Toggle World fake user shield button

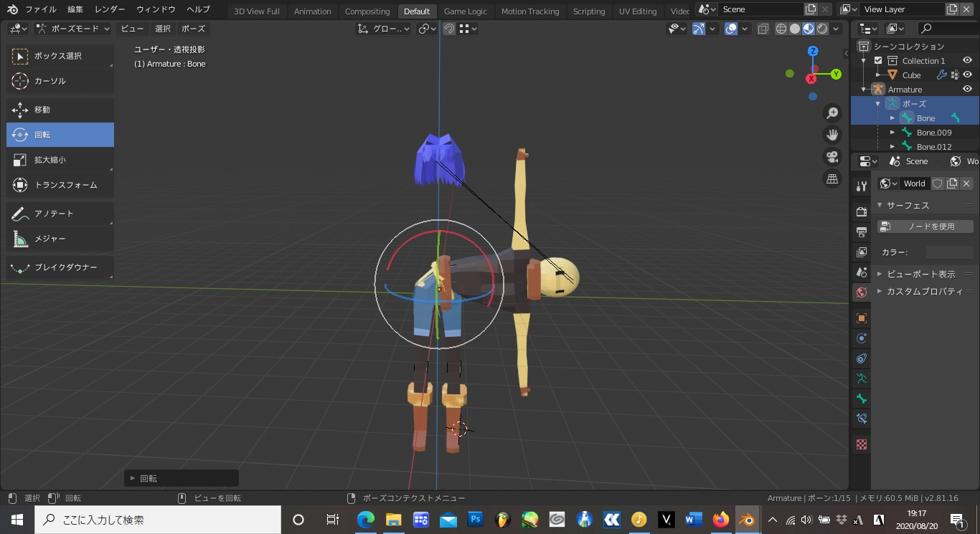click(x=937, y=183)
